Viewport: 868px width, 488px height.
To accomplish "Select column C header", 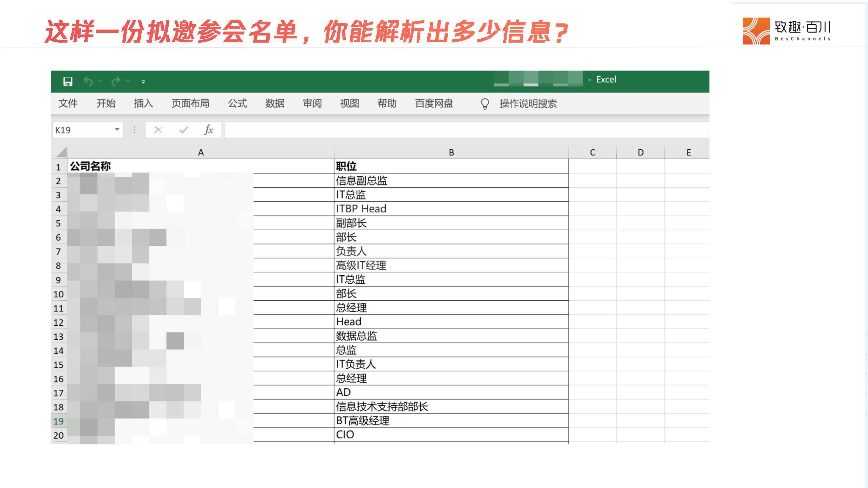I will (592, 153).
